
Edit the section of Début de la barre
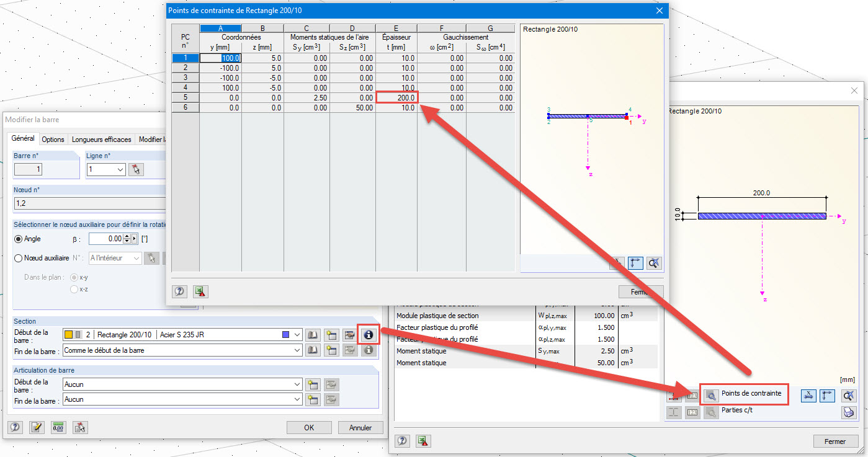[350, 335]
